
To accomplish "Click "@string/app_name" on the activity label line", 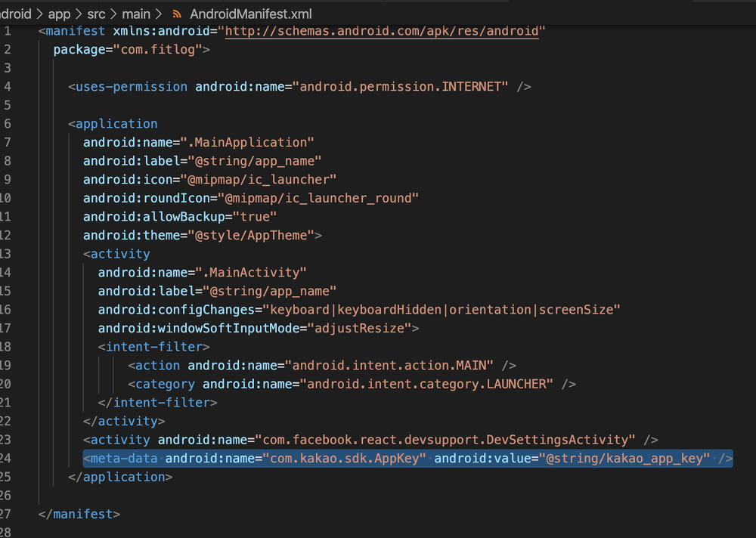I will click(270, 291).
